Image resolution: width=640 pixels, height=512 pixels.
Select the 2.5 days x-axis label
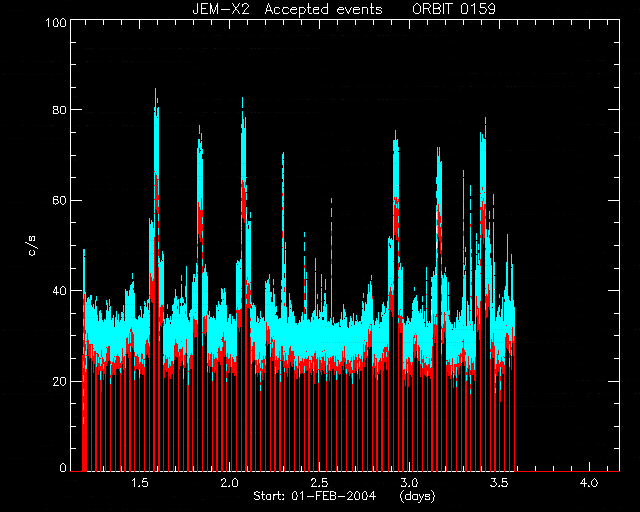(x=319, y=483)
